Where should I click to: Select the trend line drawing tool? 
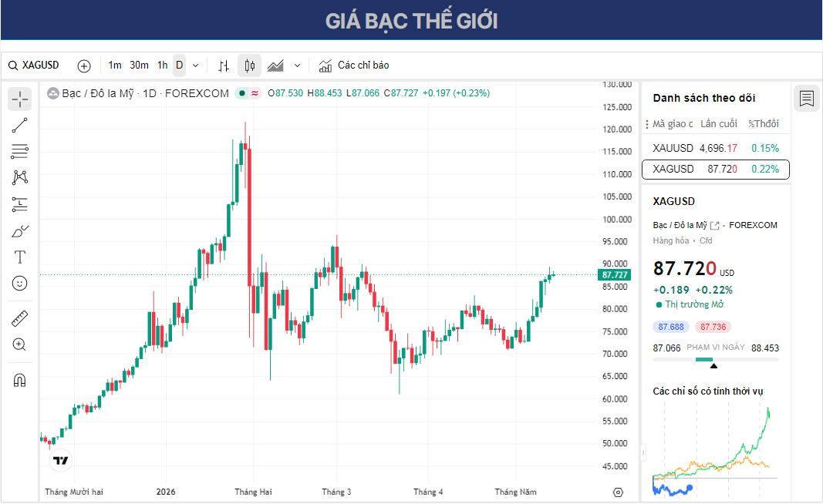pos(19,126)
